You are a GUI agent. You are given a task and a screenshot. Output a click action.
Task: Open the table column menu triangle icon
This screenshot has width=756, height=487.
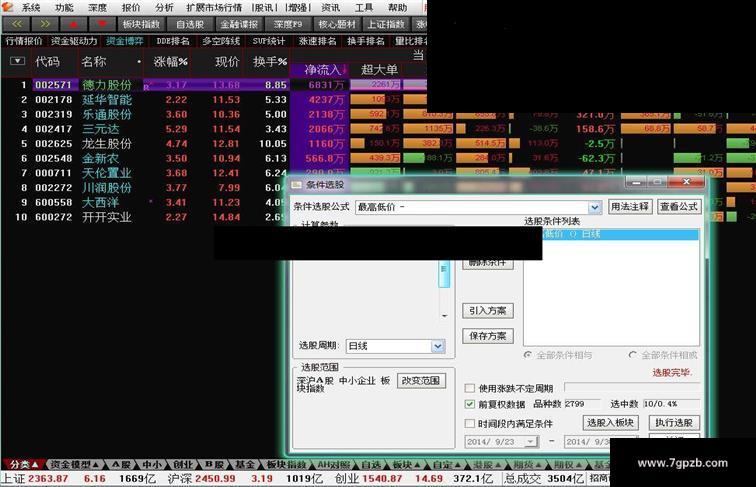[x=17, y=61]
